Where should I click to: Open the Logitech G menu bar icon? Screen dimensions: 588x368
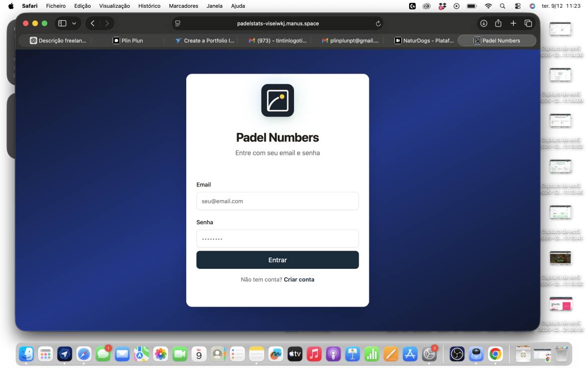tap(413, 6)
